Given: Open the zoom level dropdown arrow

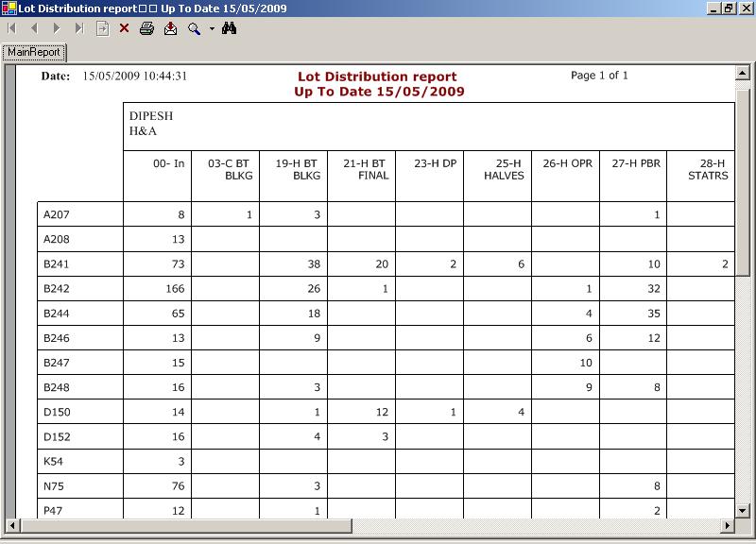Looking at the screenshot, I should click(212, 28).
